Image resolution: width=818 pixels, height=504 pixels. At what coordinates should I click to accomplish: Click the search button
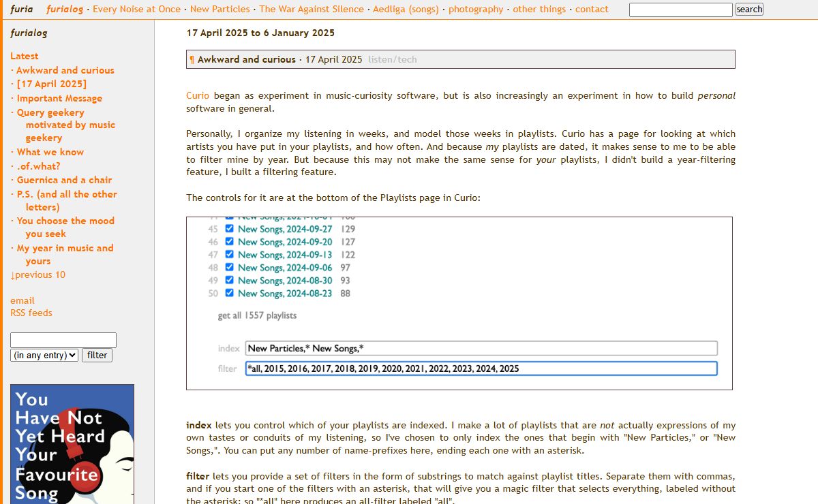pyautogui.click(x=749, y=10)
